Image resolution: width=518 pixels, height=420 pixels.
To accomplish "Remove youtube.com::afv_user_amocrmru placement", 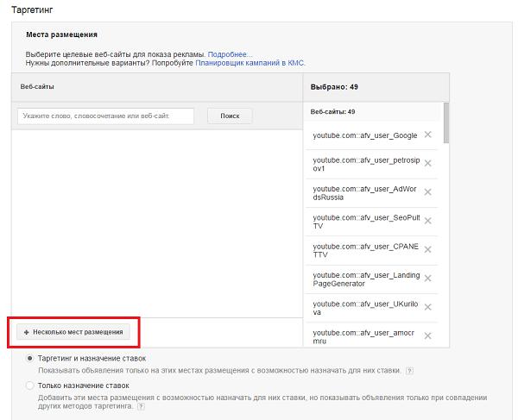I will click(x=428, y=335).
